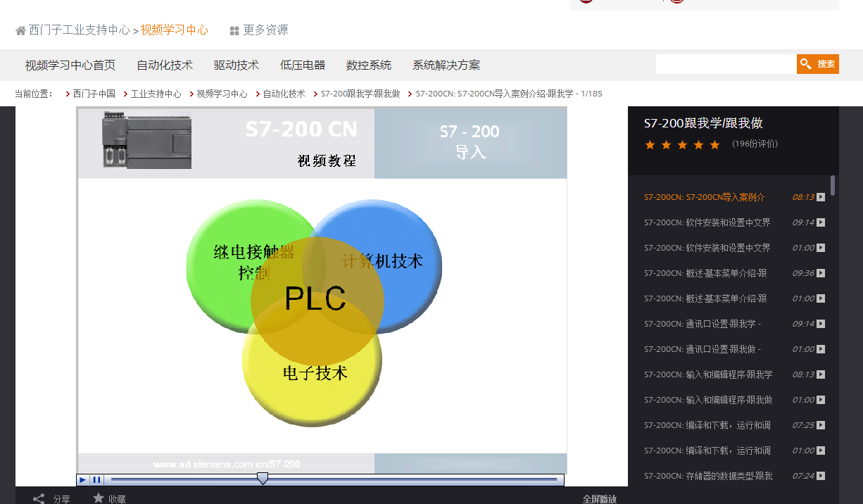Select the 输入和编辑程序-跟我做 playlist title
The image size is (863, 504).
tap(708, 400)
